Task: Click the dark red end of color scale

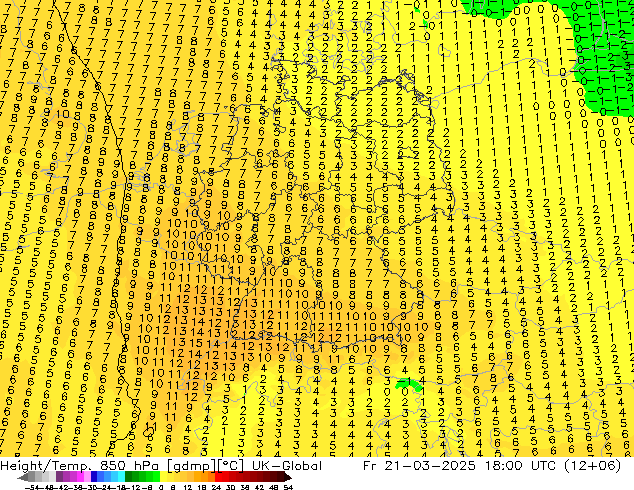Action: [x=284, y=477]
